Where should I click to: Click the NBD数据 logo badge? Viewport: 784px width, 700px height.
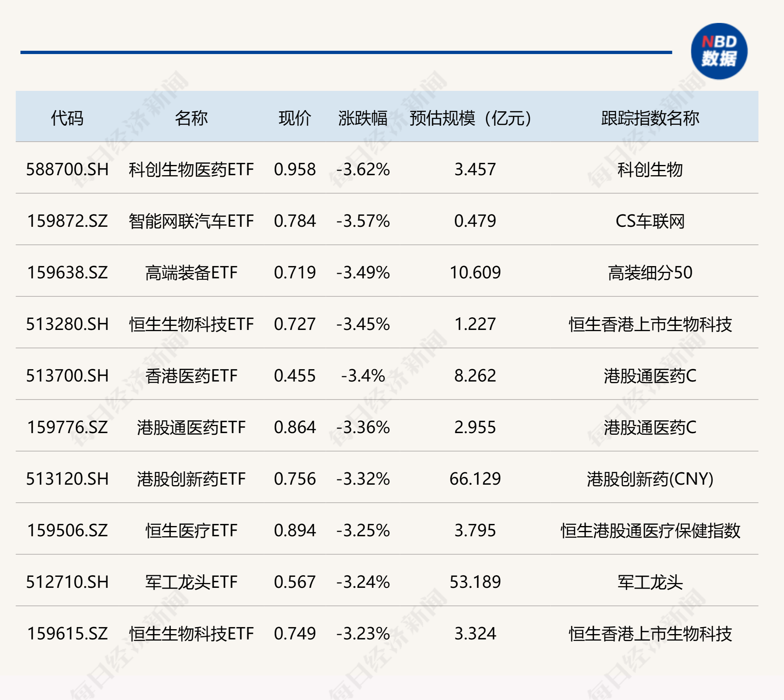[x=719, y=51]
